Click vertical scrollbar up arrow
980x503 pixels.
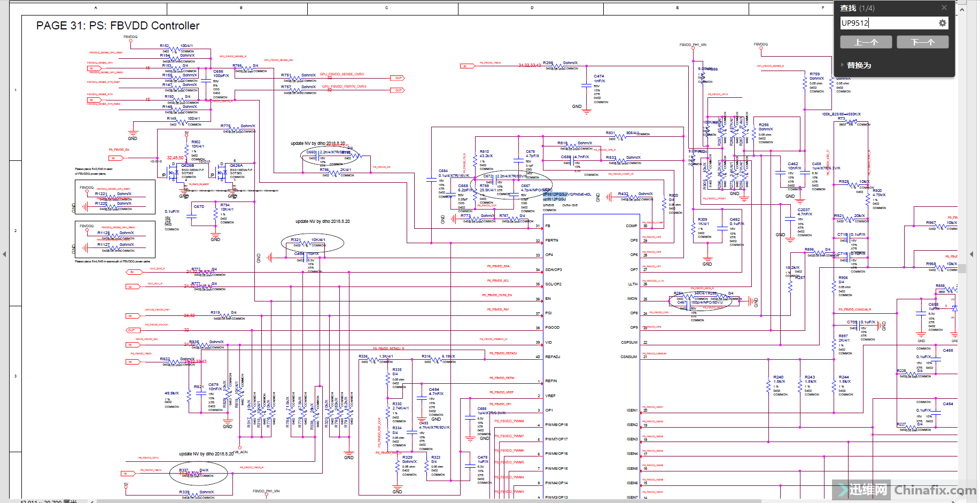[x=962, y=9]
